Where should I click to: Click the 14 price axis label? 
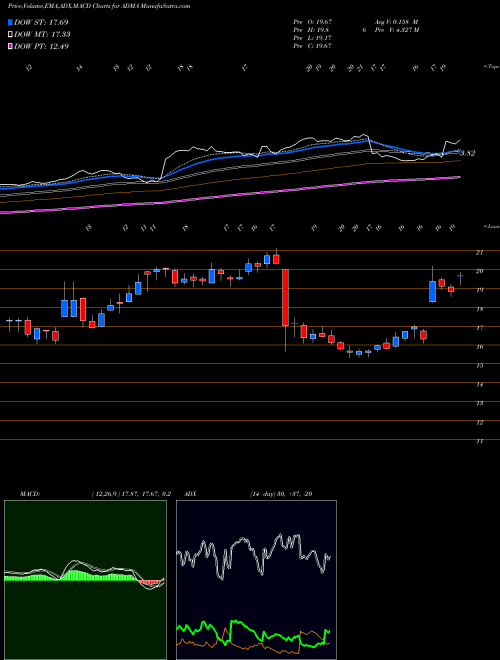(479, 385)
